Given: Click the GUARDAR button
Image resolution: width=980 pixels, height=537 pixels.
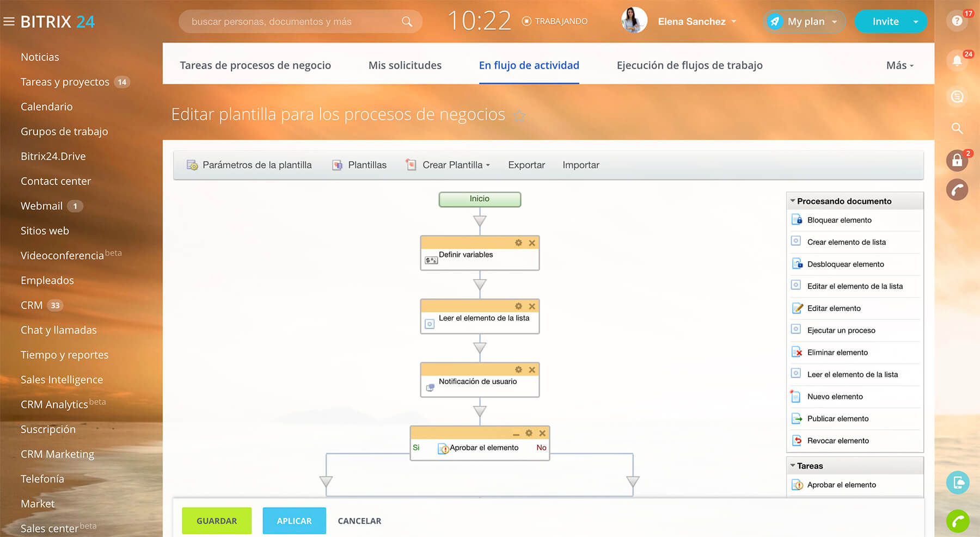Looking at the screenshot, I should pos(217,521).
